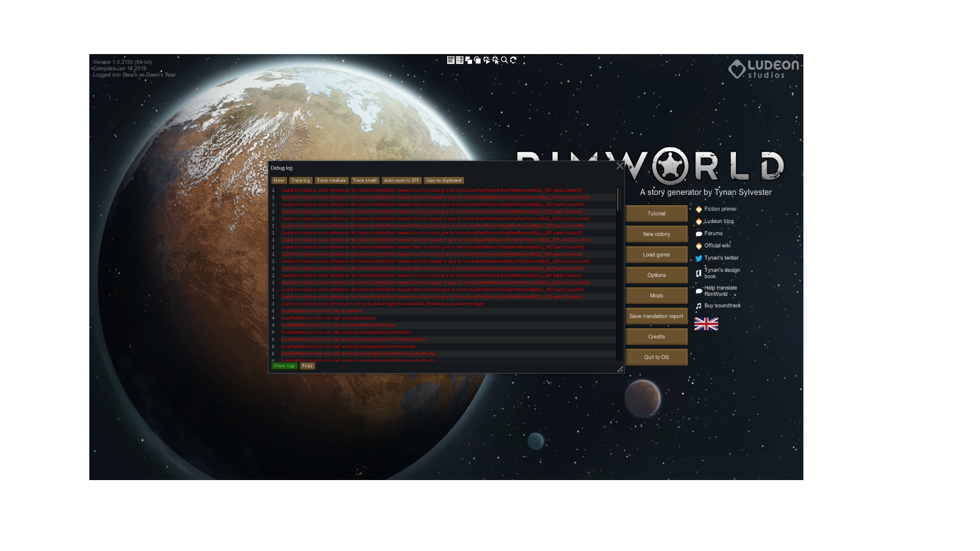
Task: Toggle the debug log via the lined-page toolbar icon
Action: pos(451,60)
